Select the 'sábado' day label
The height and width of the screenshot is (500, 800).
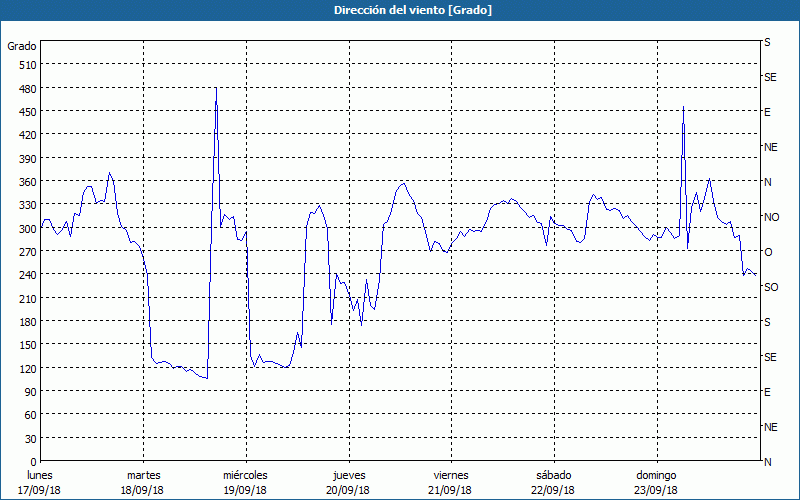(x=554, y=476)
